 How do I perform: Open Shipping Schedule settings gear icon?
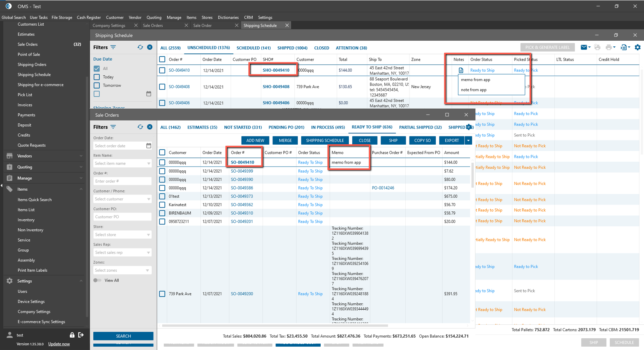637,47
